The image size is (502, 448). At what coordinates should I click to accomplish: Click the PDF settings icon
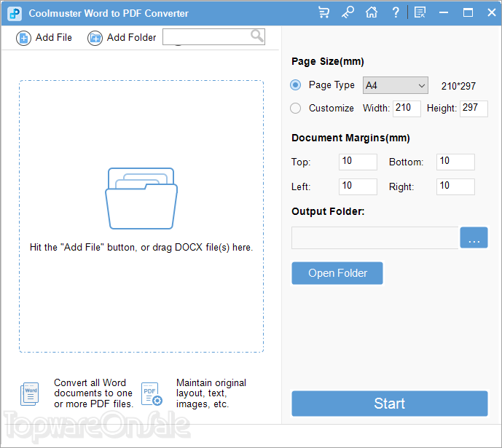(152, 394)
